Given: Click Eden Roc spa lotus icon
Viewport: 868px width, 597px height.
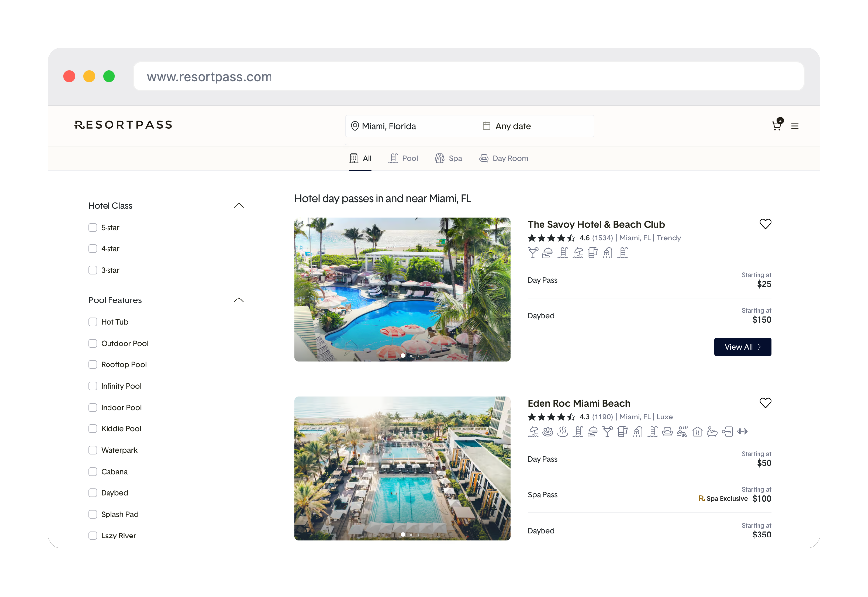Looking at the screenshot, I should pos(548,432).
